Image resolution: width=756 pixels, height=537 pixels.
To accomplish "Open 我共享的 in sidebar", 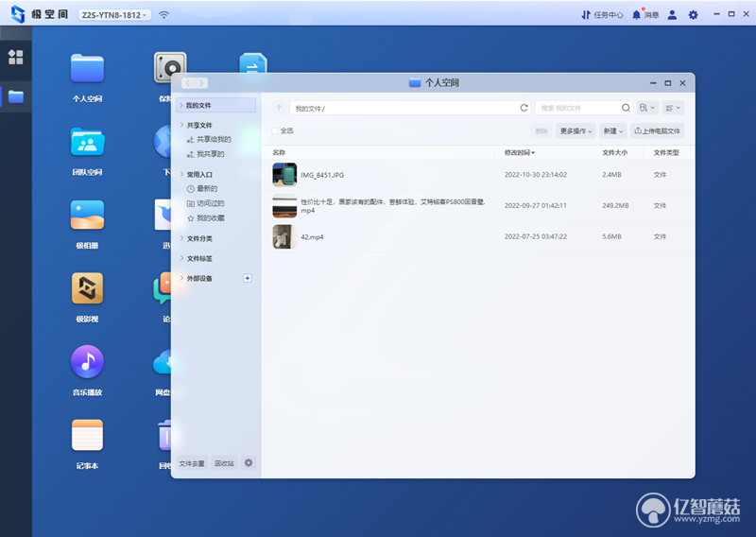I will click(206, 154).
